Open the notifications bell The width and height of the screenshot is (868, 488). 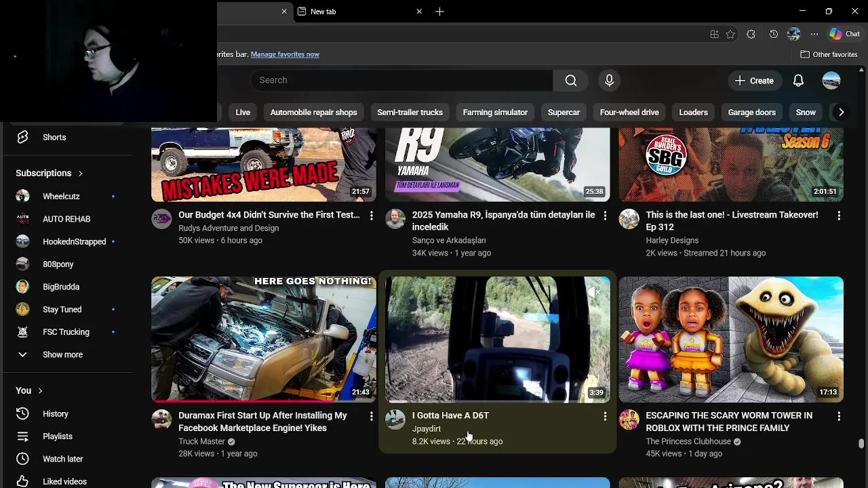point(798,80)
